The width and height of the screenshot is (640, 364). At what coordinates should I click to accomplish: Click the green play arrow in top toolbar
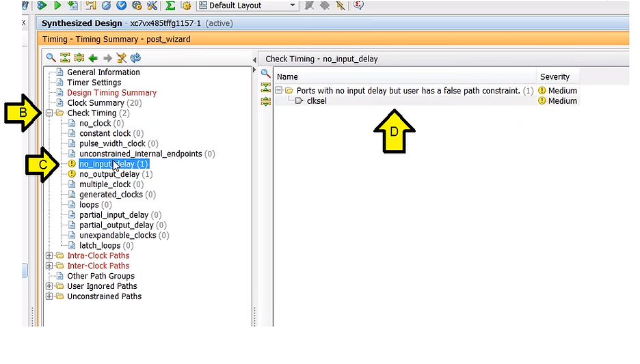pyautogui.click(x=57, y=5)
